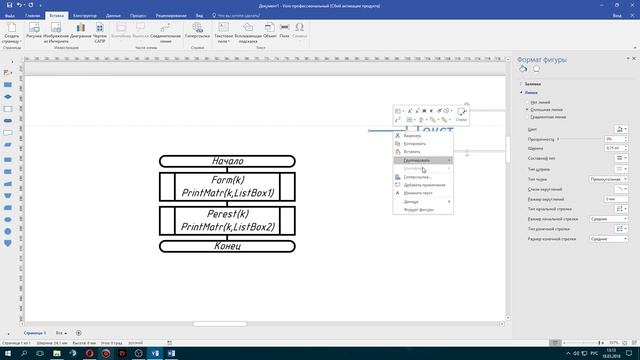Choose Гиперссылка in context menu

tap(423, 177)
